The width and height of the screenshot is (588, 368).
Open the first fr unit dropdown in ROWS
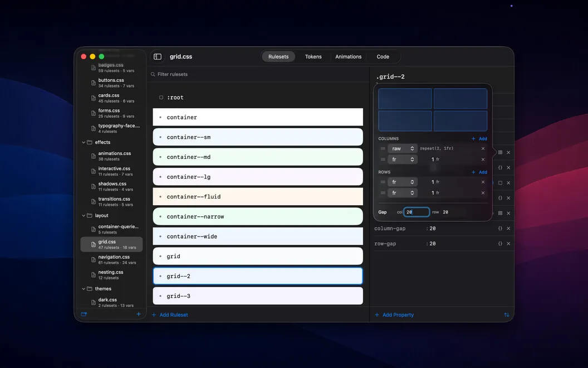[403, 182]
